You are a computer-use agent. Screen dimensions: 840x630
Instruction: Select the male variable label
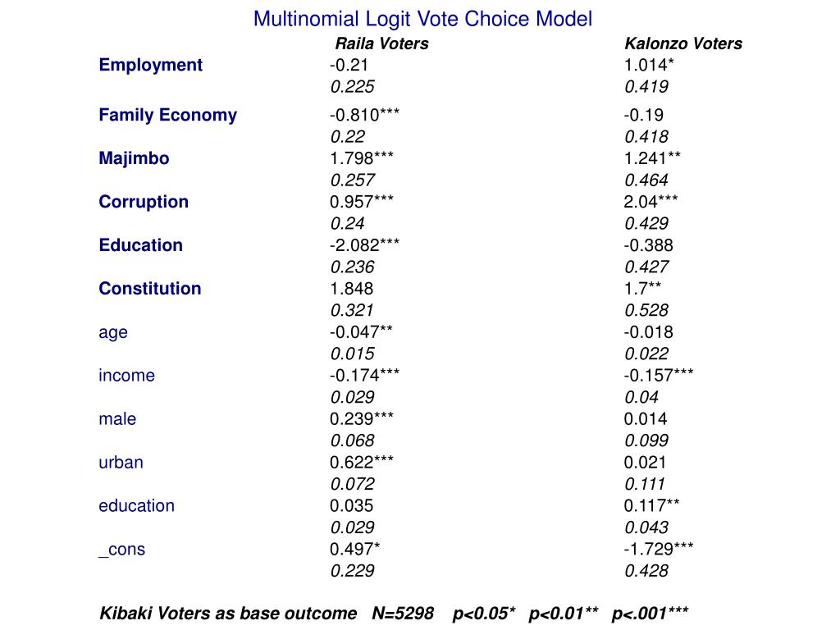117,418
